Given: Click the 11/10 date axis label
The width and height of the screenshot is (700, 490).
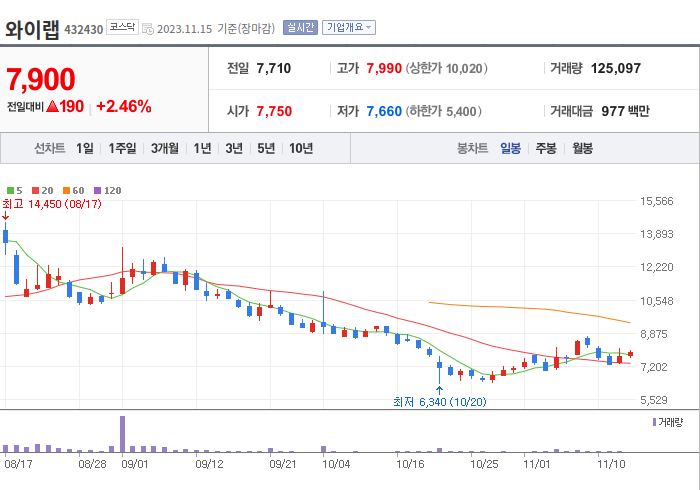Looking at the screenshot, I should tap(611, 464).
